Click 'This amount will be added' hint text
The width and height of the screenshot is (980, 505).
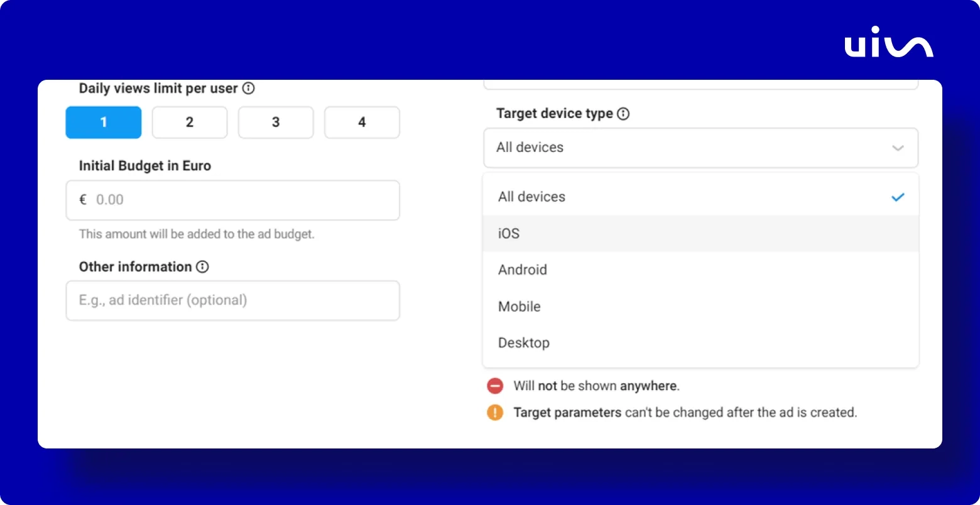tap(197, 234)
